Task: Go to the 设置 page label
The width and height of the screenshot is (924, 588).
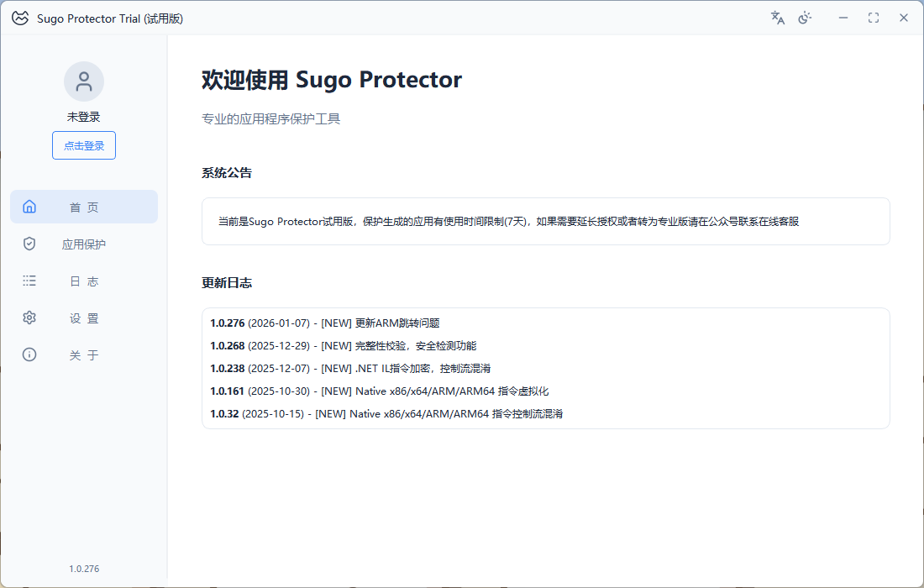Action: coord(84,318)
